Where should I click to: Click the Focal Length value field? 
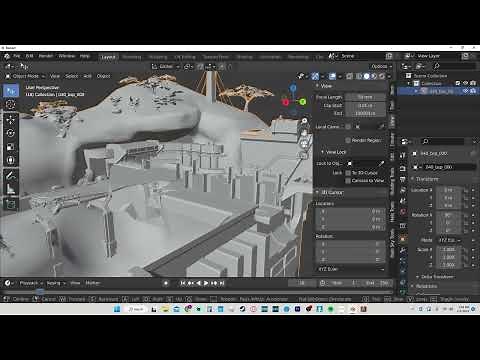[x=365, y=97]
